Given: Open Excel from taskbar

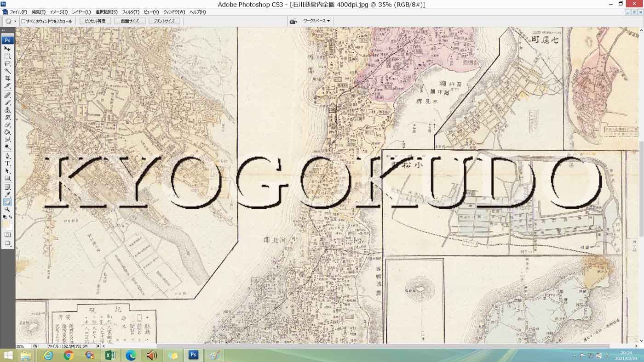Looking at the screenshot, I should click(110, 355).
